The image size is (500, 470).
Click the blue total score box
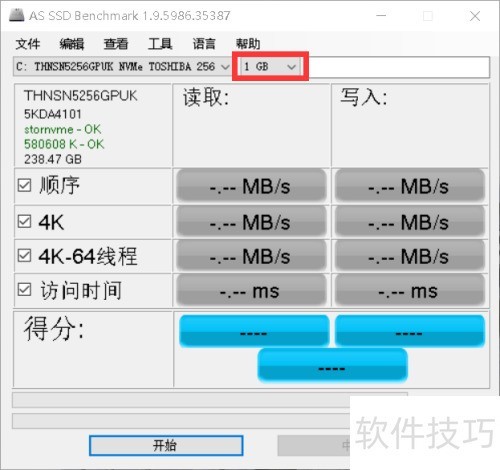[332, 365]
